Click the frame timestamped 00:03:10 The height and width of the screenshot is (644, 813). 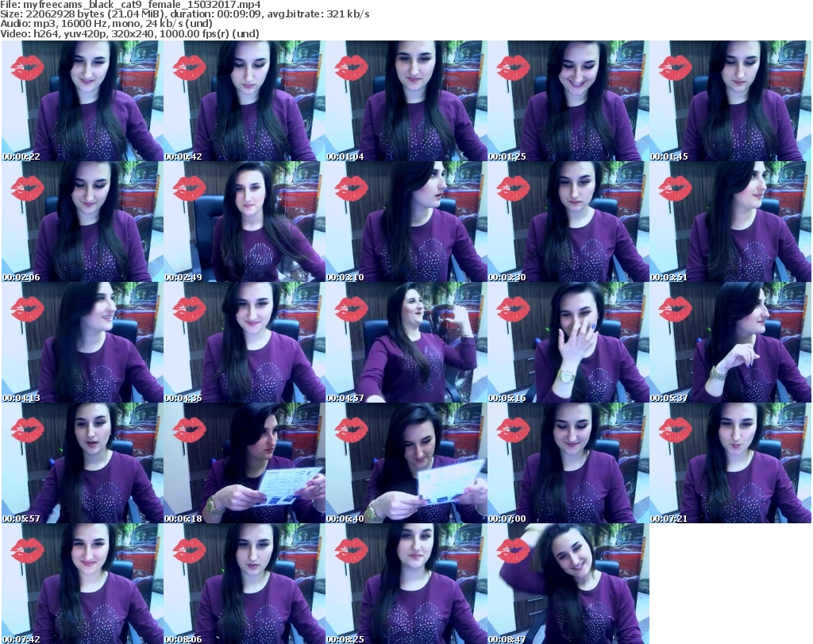click(x=406, y=222)
